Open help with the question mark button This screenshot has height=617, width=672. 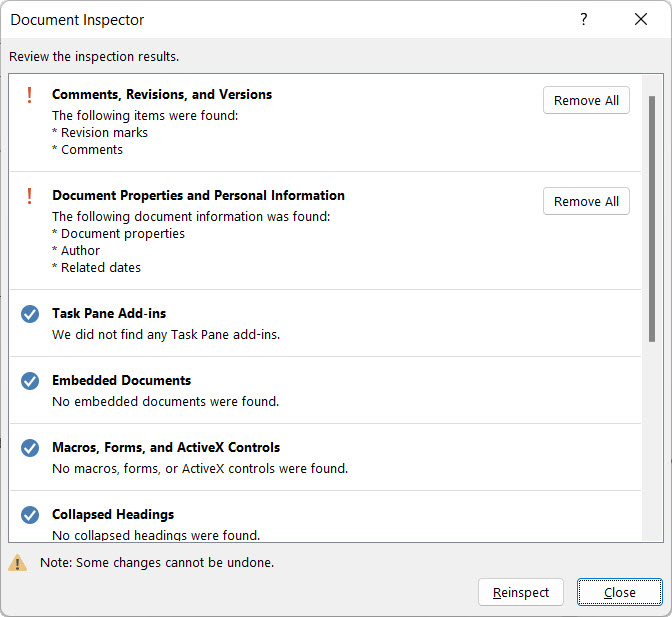[584, 20]
